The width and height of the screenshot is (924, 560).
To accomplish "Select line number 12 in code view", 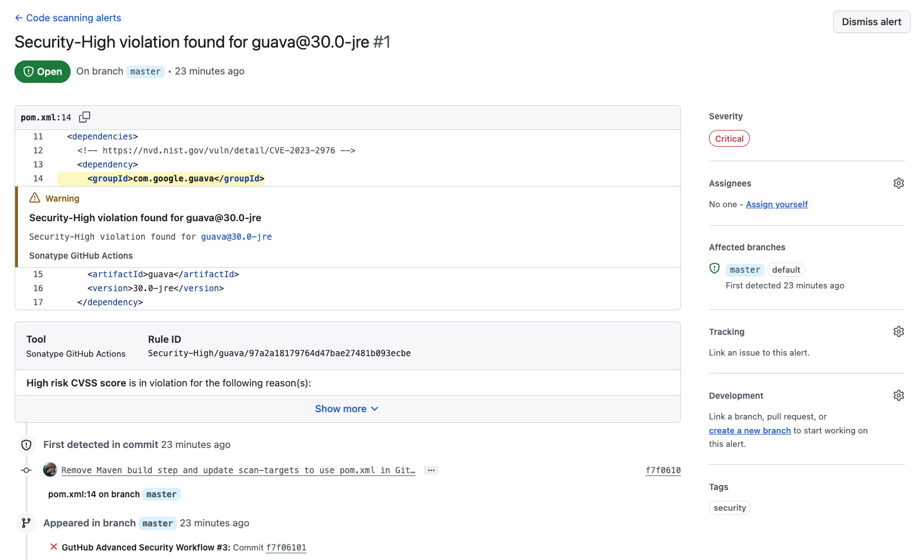I will (38, 151).
